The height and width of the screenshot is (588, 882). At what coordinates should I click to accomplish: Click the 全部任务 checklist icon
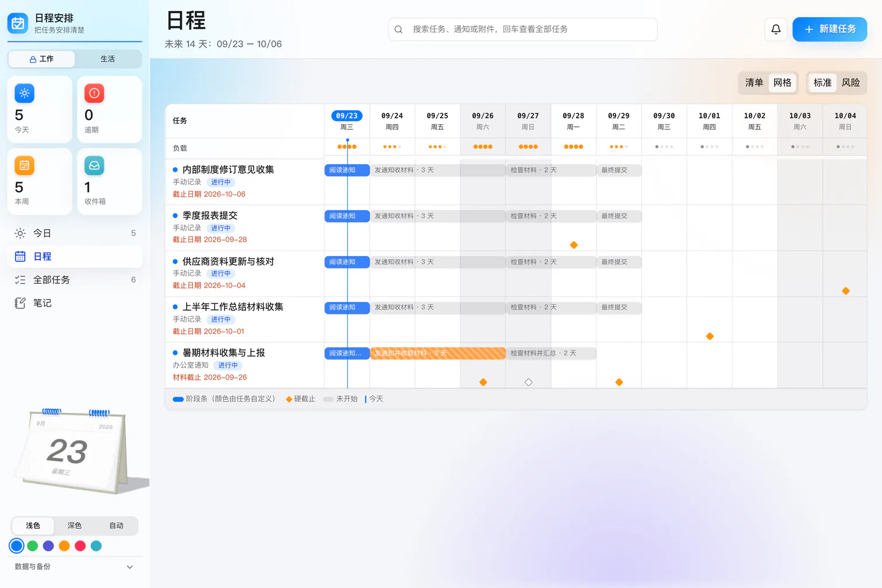tap(20, 280)
